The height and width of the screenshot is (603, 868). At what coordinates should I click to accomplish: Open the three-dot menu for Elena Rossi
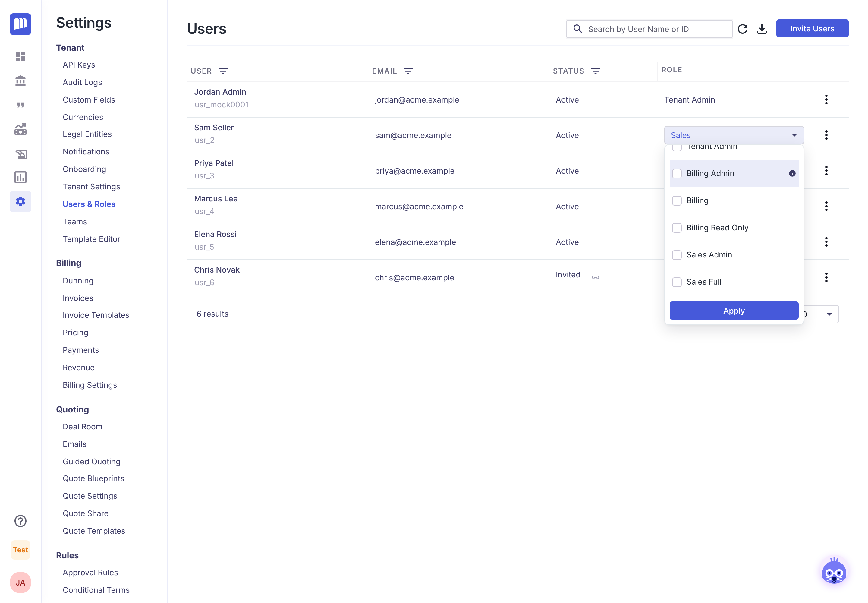coord(826,242)
